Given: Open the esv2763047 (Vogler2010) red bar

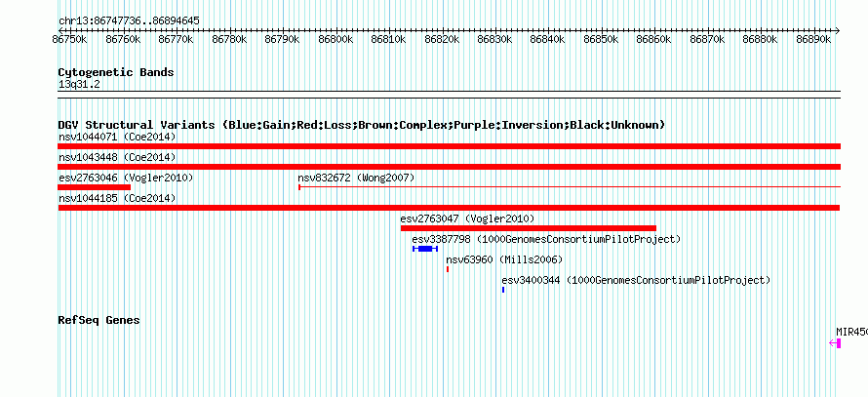Looking at the screenshot, I should (x=528, y=228).
